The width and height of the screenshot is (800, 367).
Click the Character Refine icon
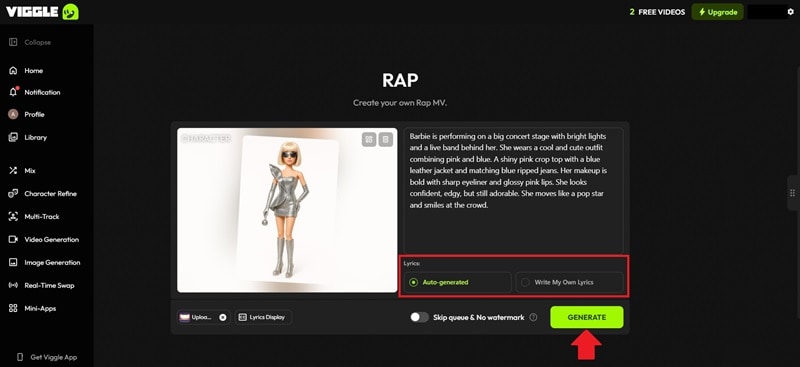tap(13, 193)
